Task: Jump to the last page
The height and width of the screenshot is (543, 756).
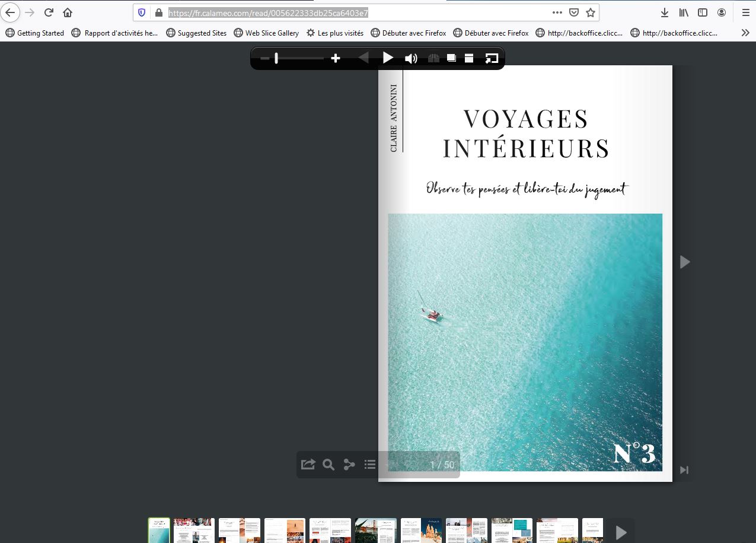Action: 684,470
